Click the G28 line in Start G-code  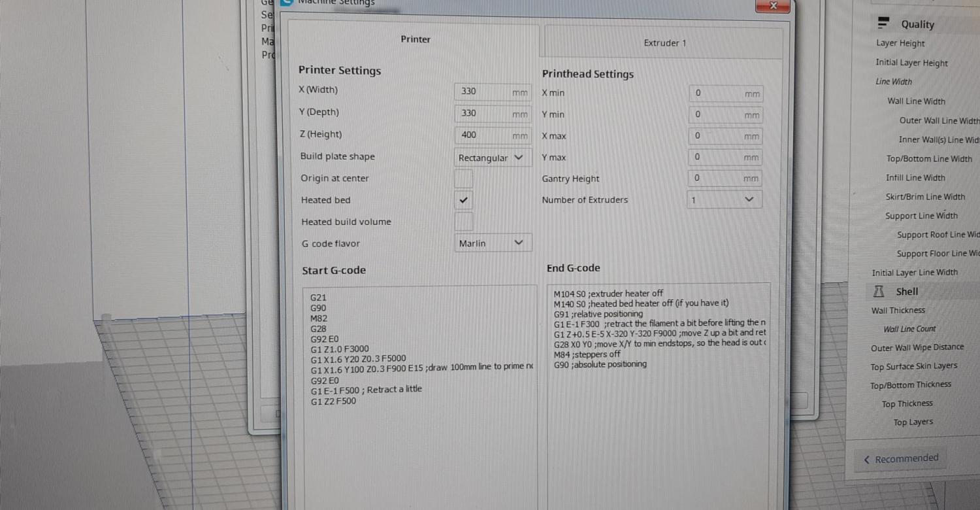(318, 329)
